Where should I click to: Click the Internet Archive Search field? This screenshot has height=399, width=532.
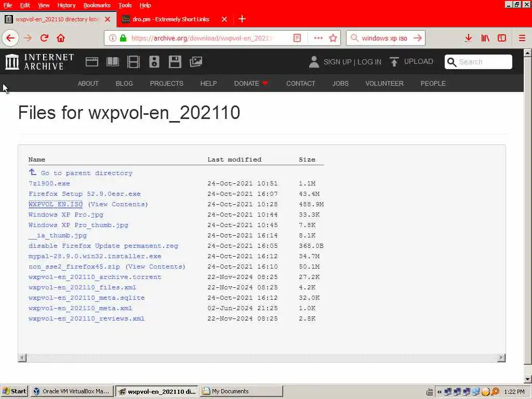pos(478,62)
